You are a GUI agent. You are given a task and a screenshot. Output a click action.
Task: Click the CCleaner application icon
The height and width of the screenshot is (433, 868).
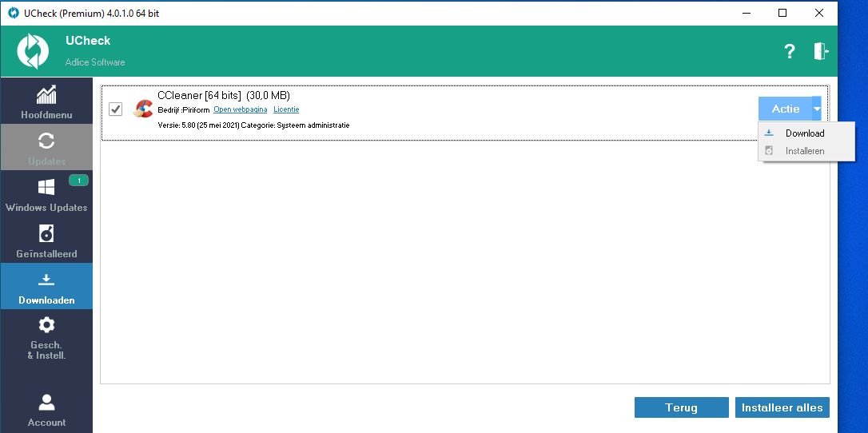coord(143,109)
